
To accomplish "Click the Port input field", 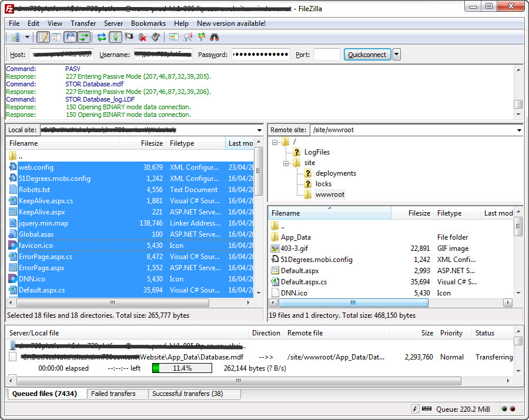I will (327, 54).
